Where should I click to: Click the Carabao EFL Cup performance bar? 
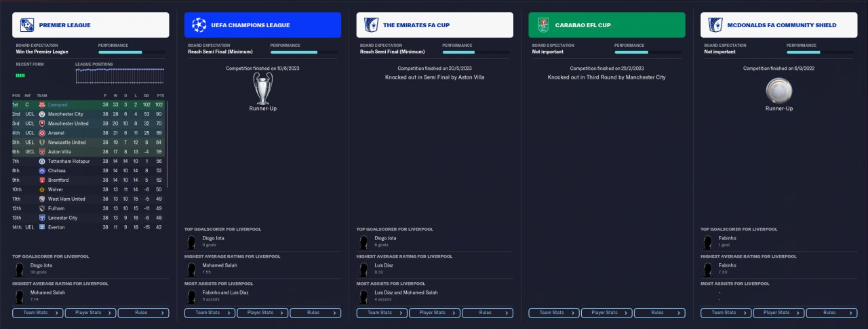click(648, 52)
